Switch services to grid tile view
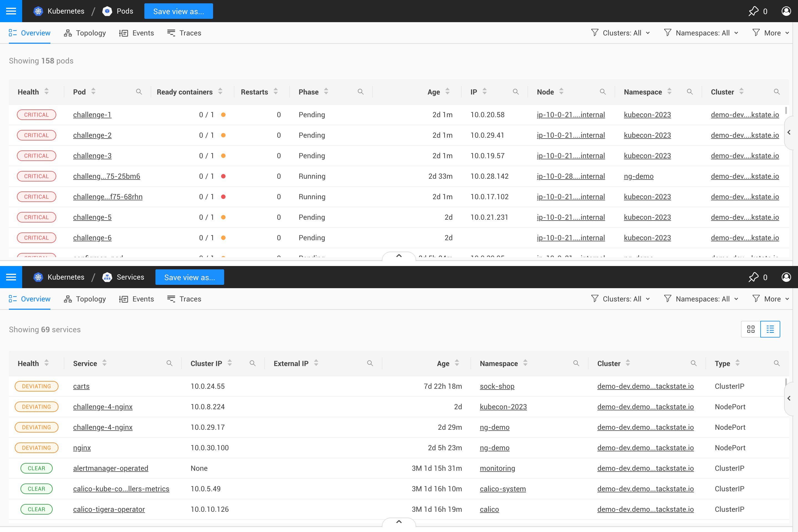Viewport: 798px width, 532px height. click(x=751, y=329)
